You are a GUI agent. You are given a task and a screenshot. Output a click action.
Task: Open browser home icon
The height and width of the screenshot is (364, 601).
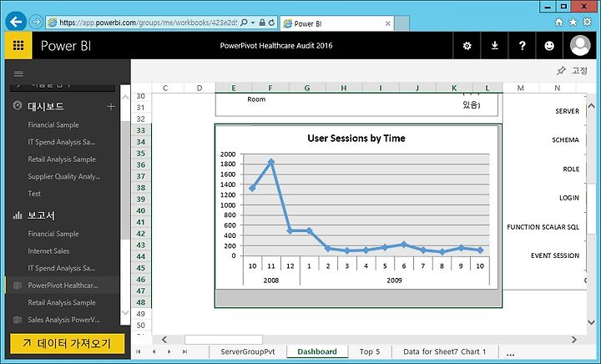click(558, 23)
